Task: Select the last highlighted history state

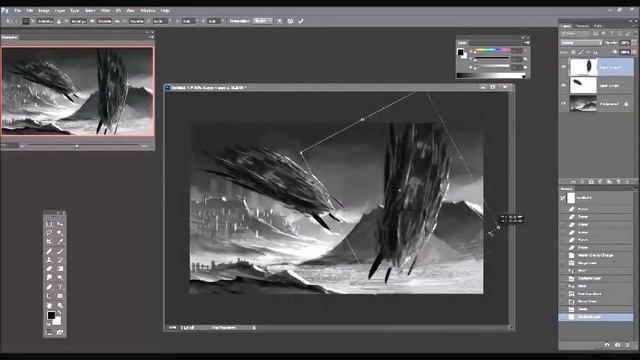Action: pyautogui.click(x=596, y=317)
